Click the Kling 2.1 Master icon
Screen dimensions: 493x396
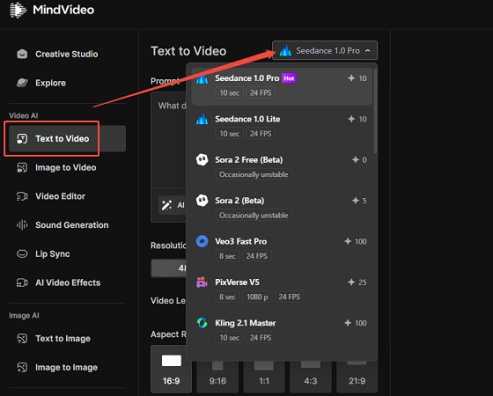tap(202, 323)
